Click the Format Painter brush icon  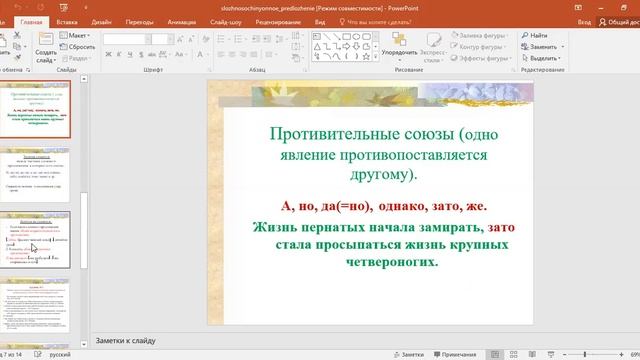click(x=17, y=58)
